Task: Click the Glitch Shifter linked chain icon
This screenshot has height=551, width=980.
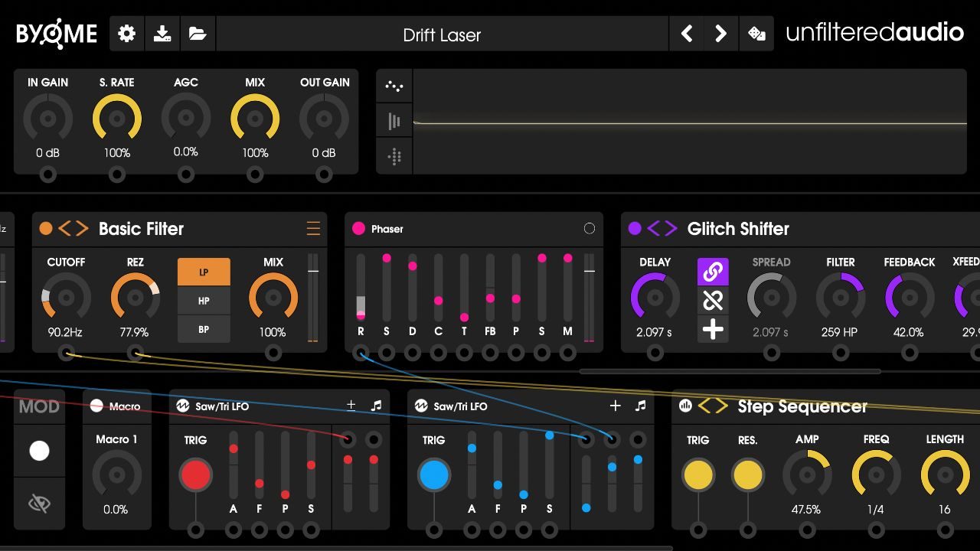Action: pyautogui.click(x=713, y=272)
